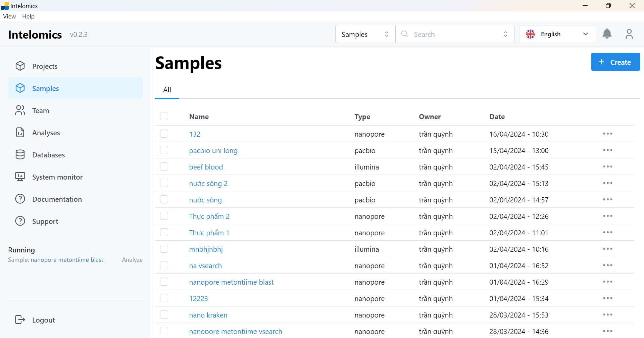The width and height of the screenshot is (644, 338).
Task: Open three-dot menu for beef blood row
Action: (607, 167)
